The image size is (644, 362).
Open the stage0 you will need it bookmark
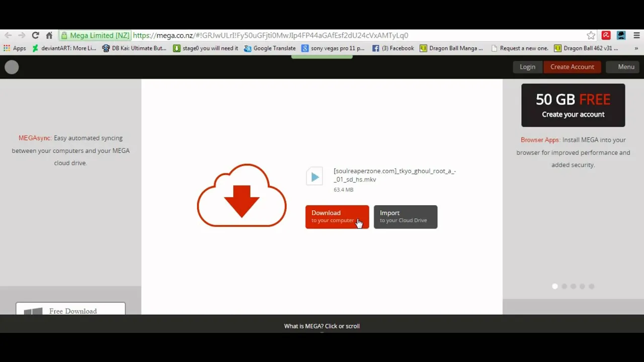[206, 48]
